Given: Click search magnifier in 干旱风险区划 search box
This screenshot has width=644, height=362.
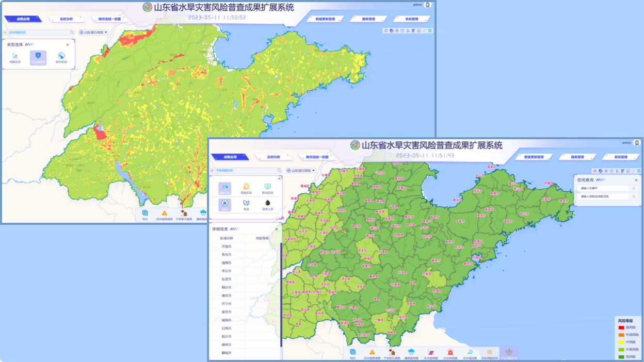Looking at the screenshot, I should [279, 170].
